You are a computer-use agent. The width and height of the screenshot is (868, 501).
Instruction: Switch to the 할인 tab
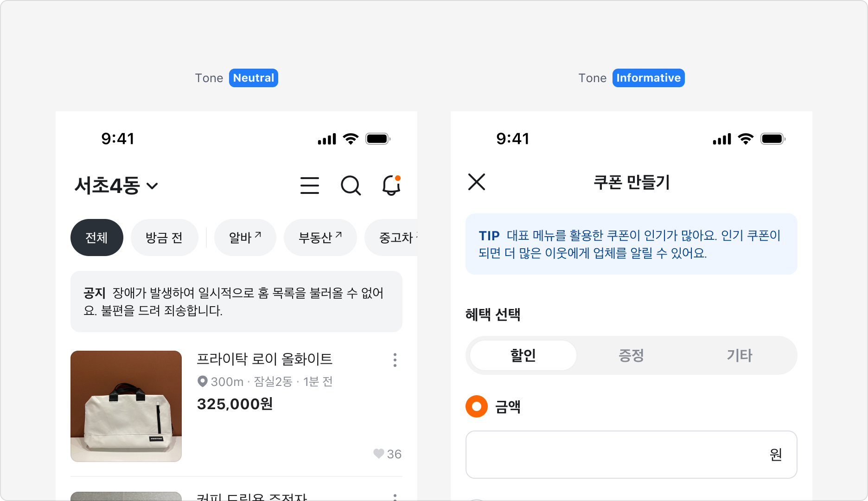click(x=522, y=355)
